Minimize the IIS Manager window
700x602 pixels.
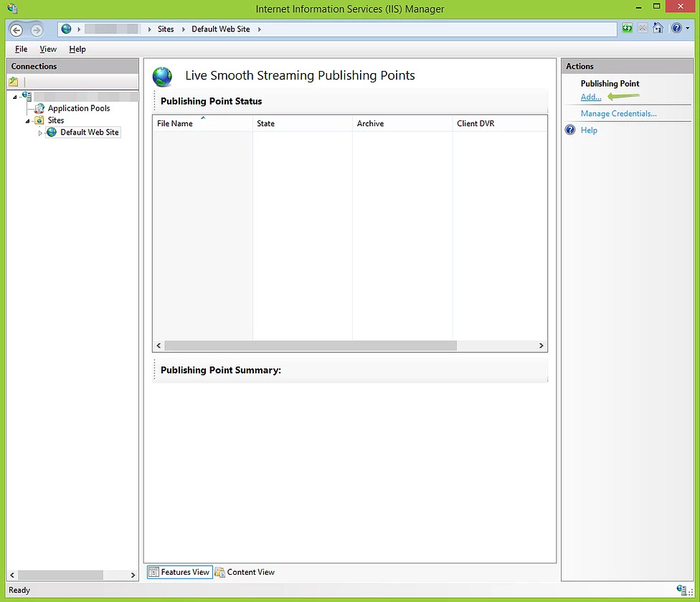tap(639, 6)
